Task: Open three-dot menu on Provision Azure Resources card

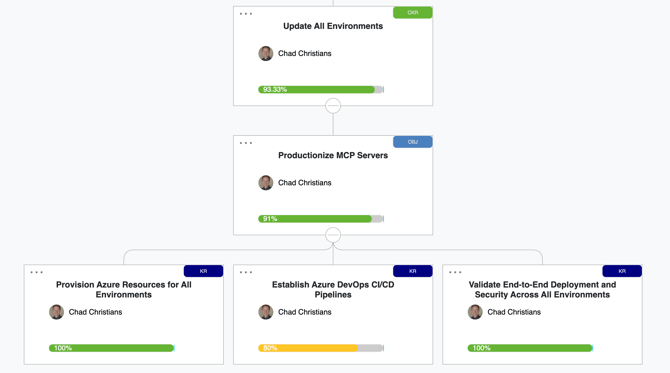Action: (x=36, y=272)
